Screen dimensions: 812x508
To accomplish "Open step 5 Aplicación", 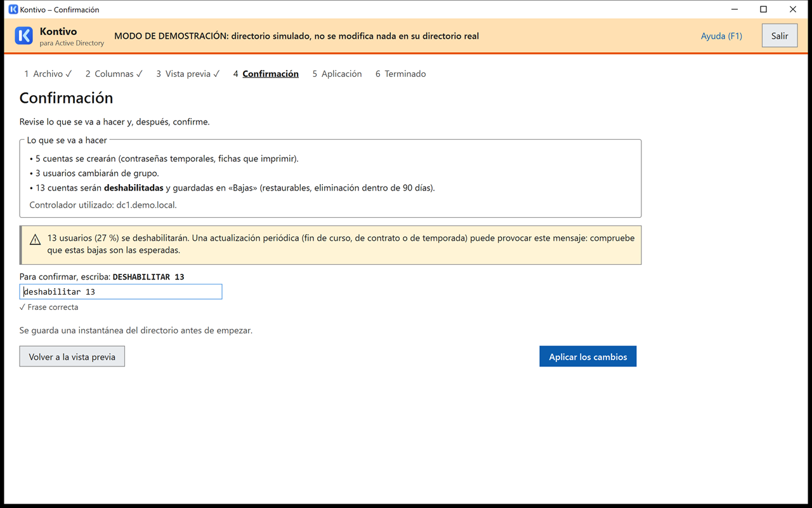I will click(337, 74).
